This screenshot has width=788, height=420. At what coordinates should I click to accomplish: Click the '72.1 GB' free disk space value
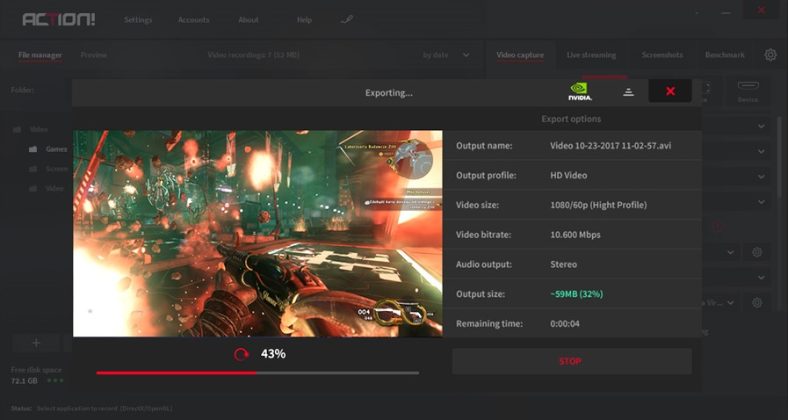(x=24, y=381)
